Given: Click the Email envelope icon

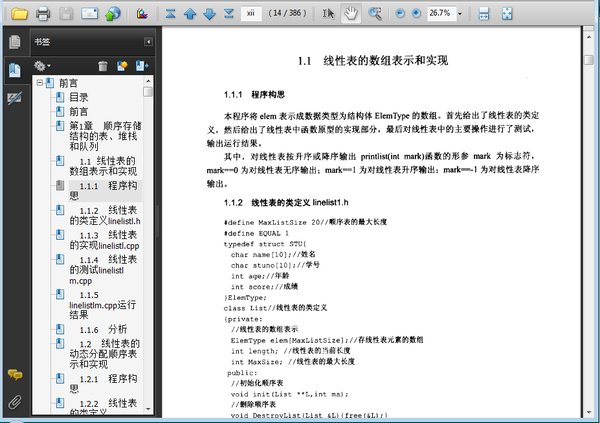Looking at the screenshot, I should coord(90,15).
